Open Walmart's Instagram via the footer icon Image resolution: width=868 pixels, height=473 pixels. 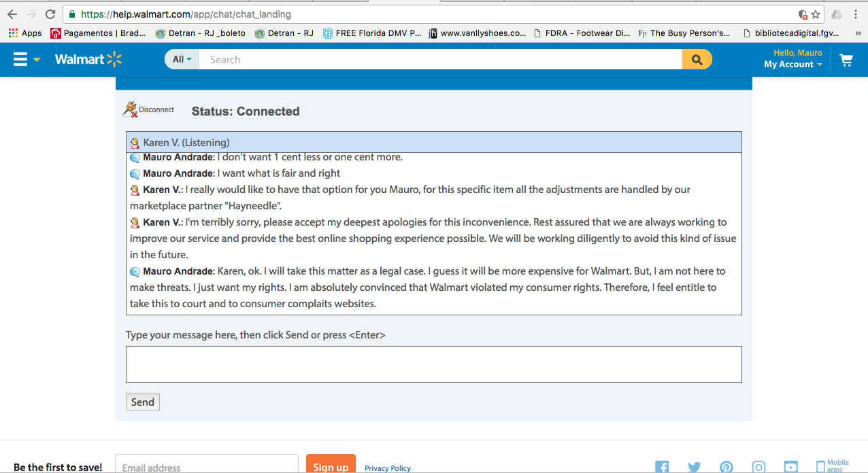pyautogui.click(x=758, y=467)
